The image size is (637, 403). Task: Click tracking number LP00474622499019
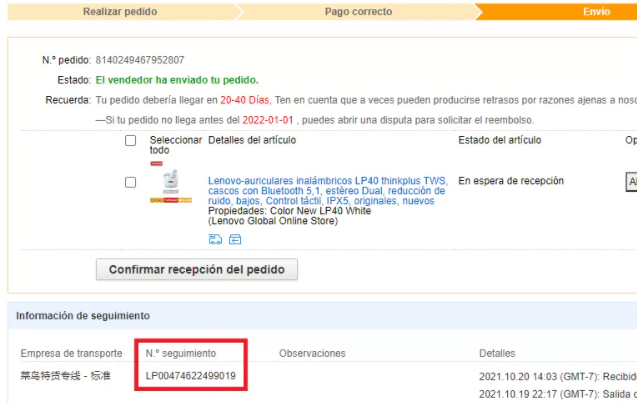tap(191, 376)
